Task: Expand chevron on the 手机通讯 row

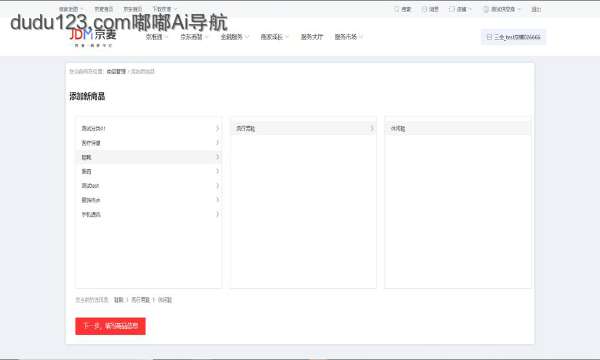Action: point(217,214)
